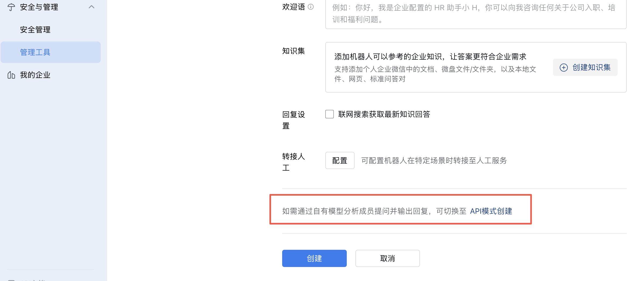The image size is (644, 281).
Task: Select the 管理工具 sidebar menu item
Action: (x=35, y=52)
